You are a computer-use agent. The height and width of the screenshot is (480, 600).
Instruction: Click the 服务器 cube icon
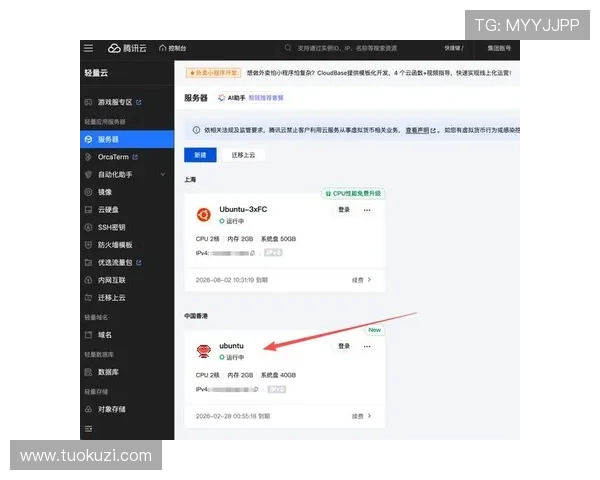coord(88,139)
